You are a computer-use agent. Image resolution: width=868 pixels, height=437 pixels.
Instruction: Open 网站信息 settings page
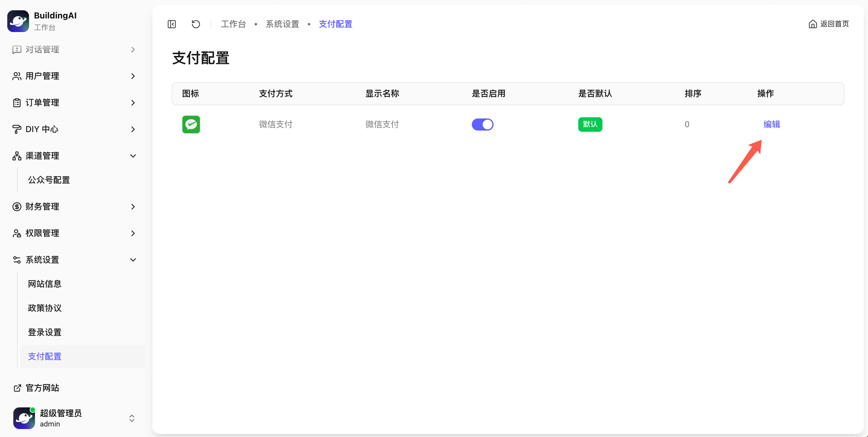pos(45,284)
